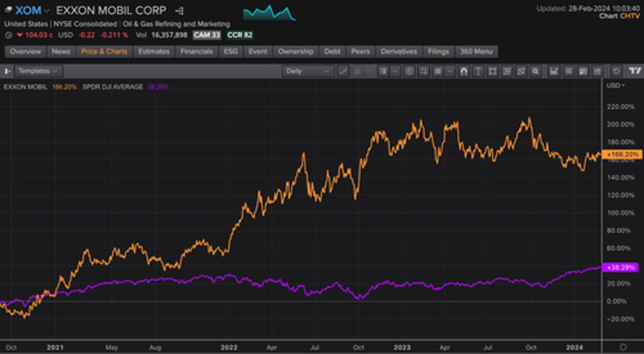Click the 2022 label on time axis
This screenshot has height=354, width=644.
pos(229,347)
